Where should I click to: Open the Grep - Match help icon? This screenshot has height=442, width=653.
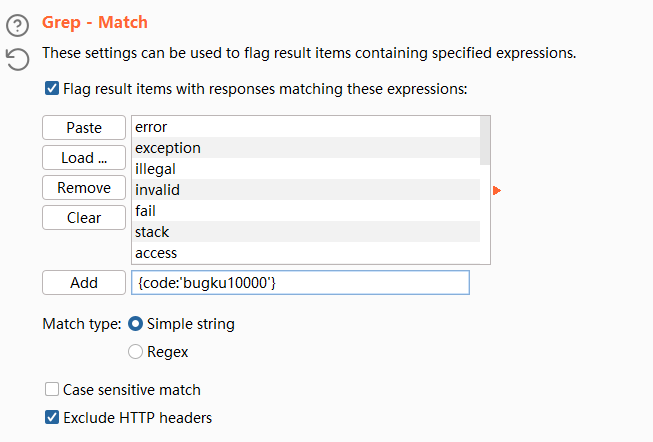(18, 24)
